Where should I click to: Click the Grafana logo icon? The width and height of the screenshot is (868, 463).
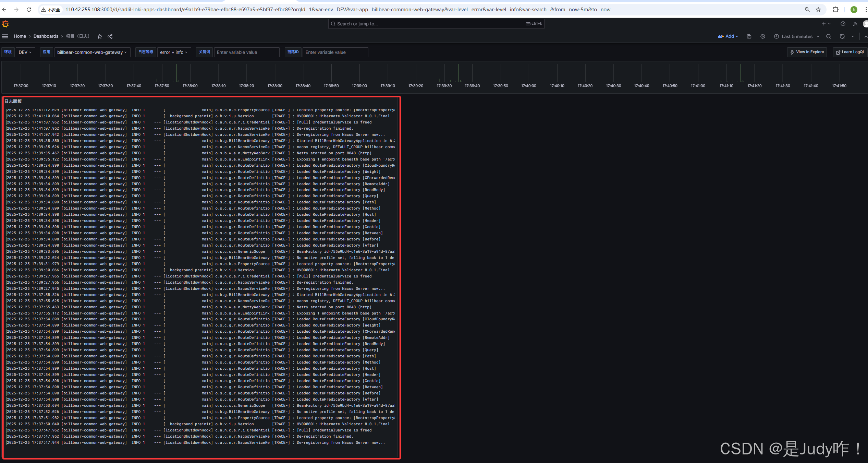5,24
